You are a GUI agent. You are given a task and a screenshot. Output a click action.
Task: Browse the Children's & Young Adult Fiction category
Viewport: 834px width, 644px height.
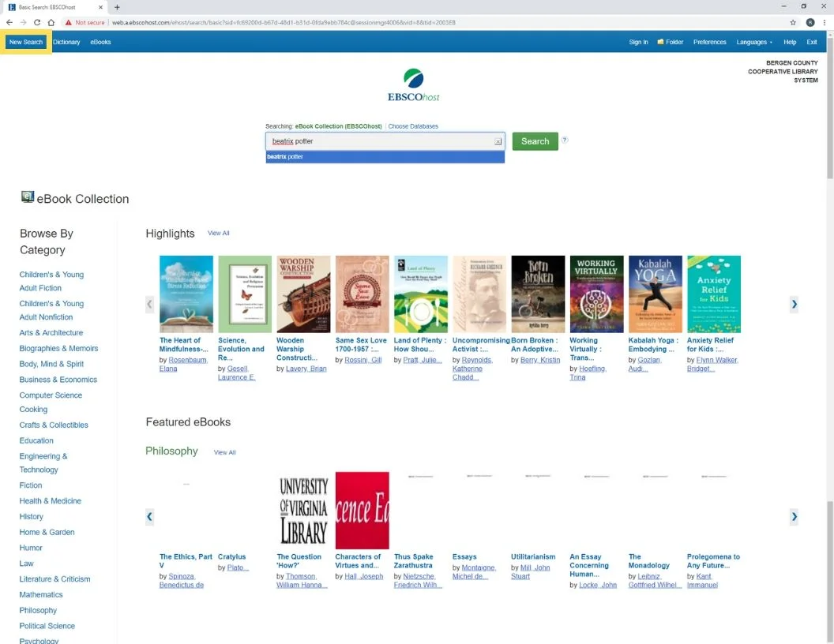51,281
